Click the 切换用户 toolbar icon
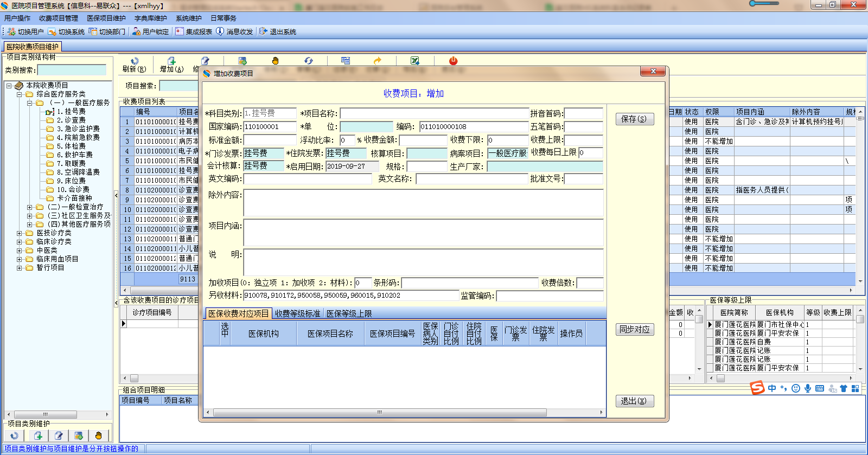This screenshot has width=868, height=455. (x=11, y=31)
